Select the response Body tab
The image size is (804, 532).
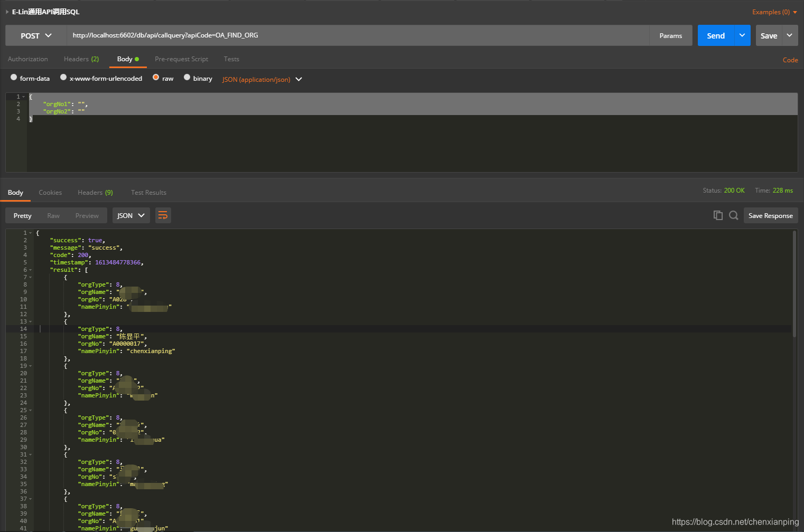(15, 193)
